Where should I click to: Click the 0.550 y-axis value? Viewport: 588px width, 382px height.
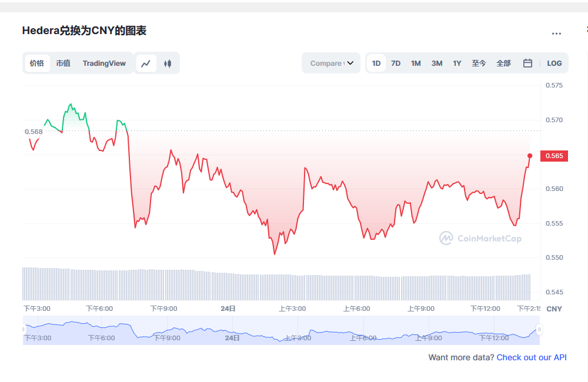click(x=554, y=257)
